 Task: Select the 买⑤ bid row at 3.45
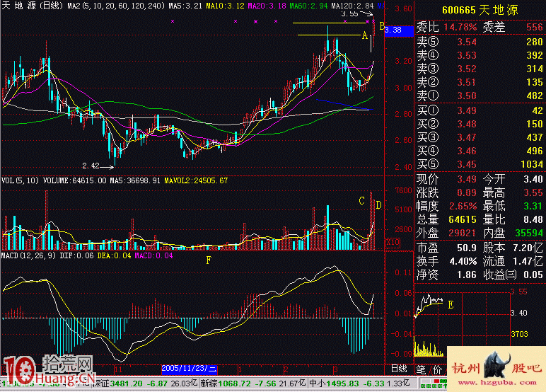(480, 164)
